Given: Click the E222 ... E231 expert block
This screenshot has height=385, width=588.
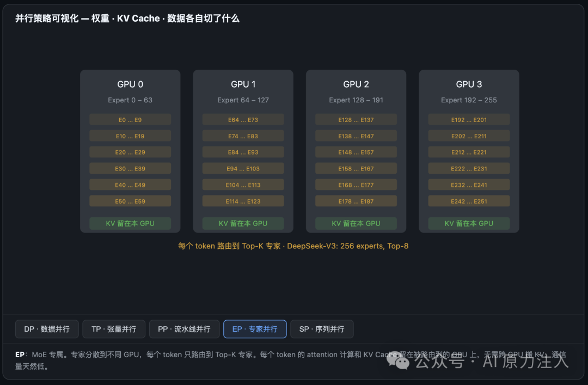Looking at the screenshot, I should 469,168.
